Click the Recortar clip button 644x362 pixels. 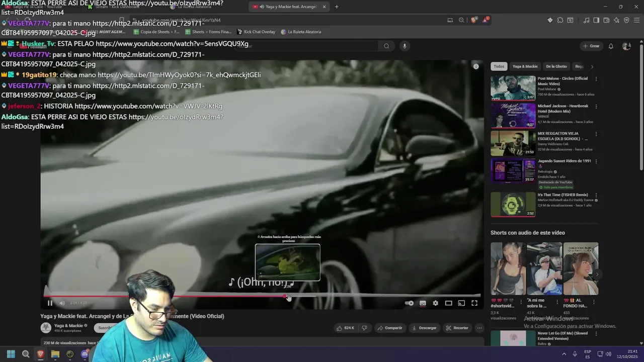[457, 328]
